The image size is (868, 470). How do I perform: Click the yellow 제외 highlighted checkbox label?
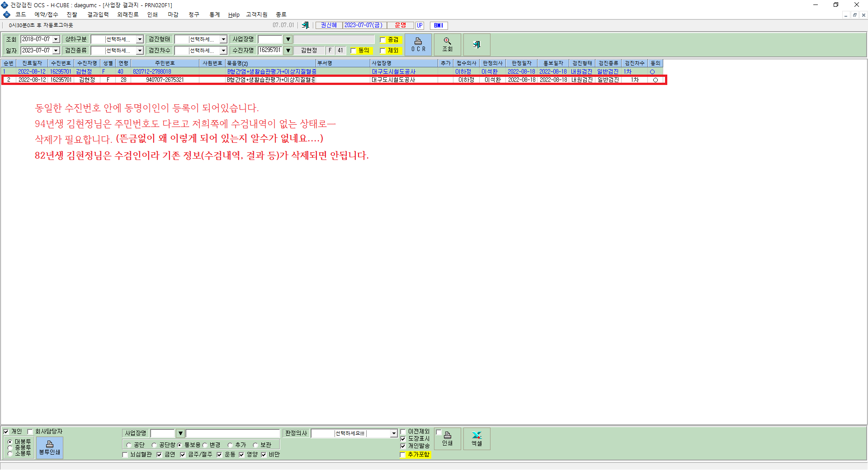[393, 51]
